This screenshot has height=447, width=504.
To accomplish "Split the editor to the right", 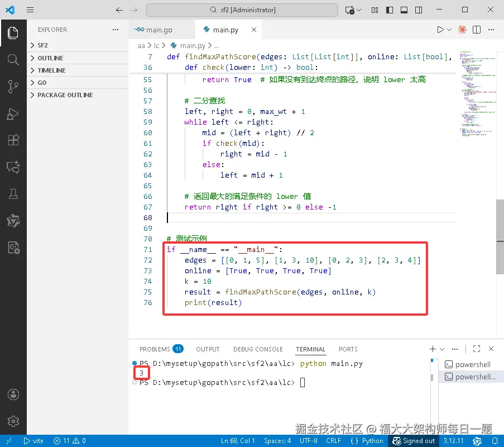I will click(477, 30).
